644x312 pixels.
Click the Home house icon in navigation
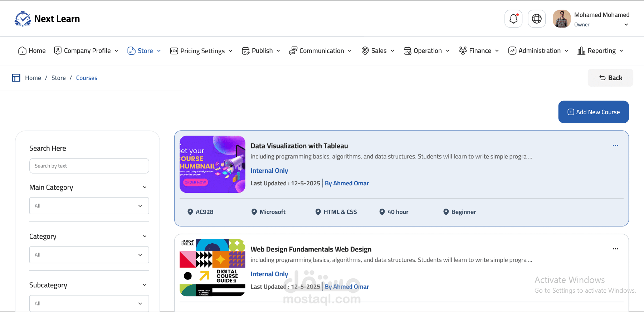pos(22,51)
